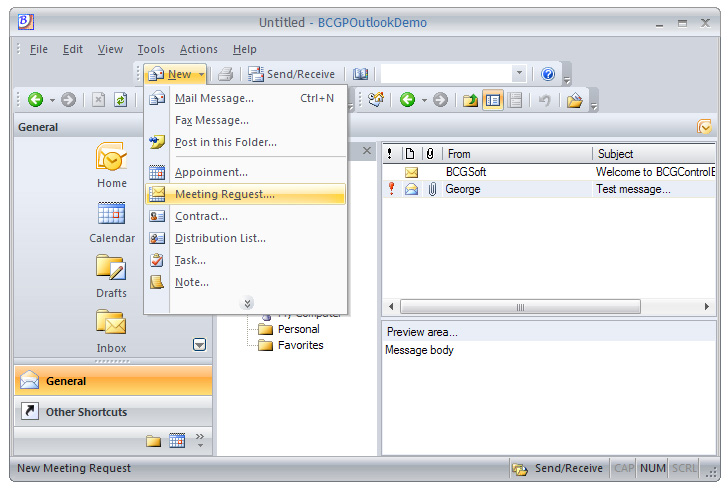Screen dimensions: 728x490
Task: Click the blue help question mark icon
Action: pos(548,74)
